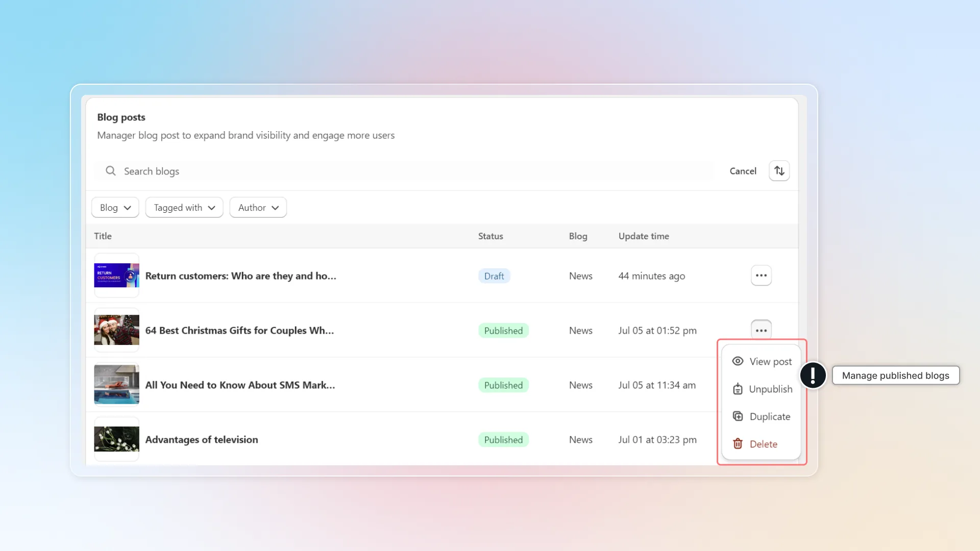
Task: Choose Delete from the context menu
Action: click(x=761, y=444)
